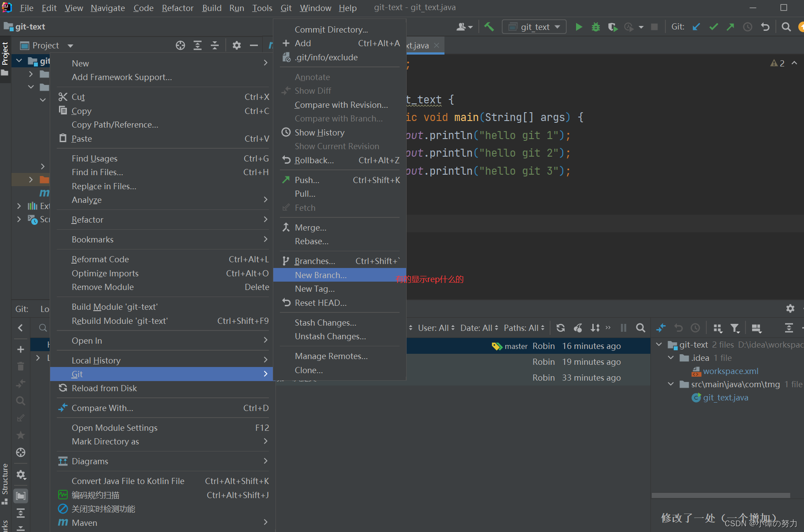Rollback changes using toolbar undo icon

click(x=765, y=27)
